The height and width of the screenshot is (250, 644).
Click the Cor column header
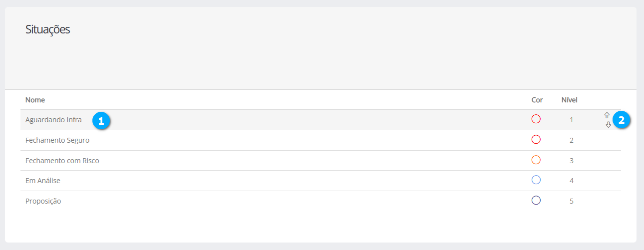pyautogui.click(x=537, y=100)
